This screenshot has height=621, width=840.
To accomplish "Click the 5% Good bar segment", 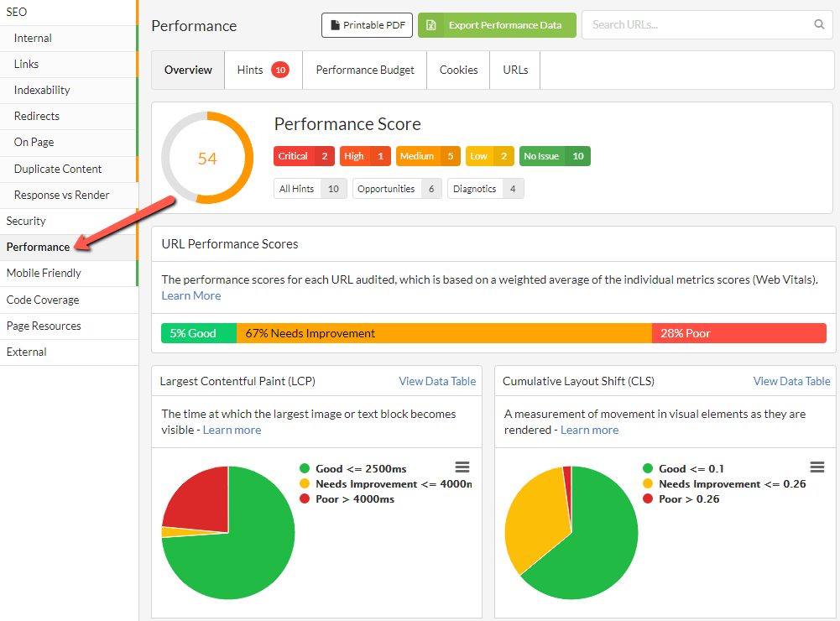I will (x=199, y=333).
